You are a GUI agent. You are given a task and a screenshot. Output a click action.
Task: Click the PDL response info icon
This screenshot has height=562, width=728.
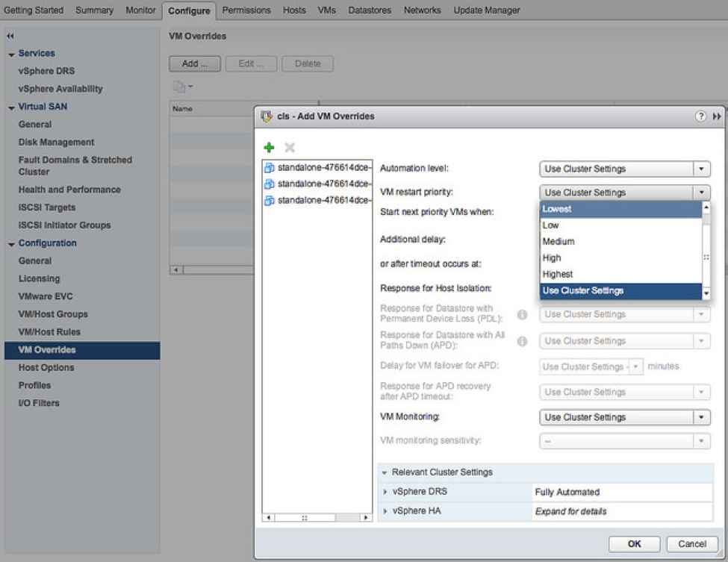coord(523,315)
